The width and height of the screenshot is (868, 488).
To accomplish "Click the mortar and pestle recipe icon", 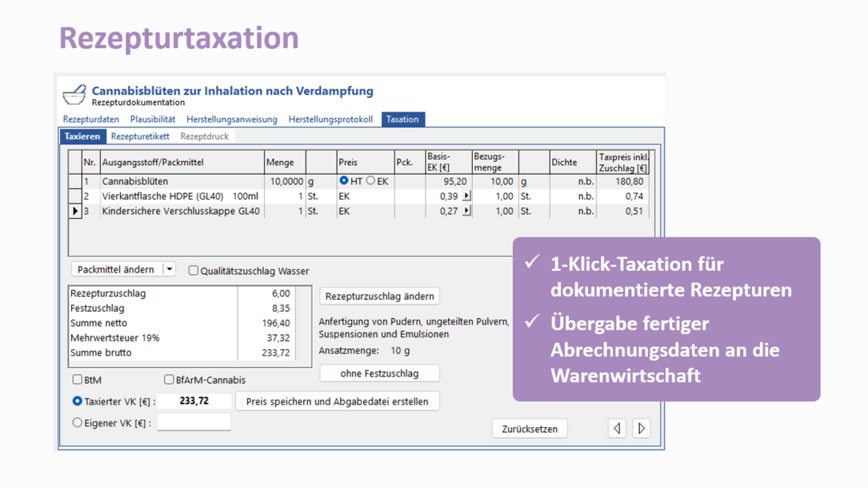I will coord(74,96).
